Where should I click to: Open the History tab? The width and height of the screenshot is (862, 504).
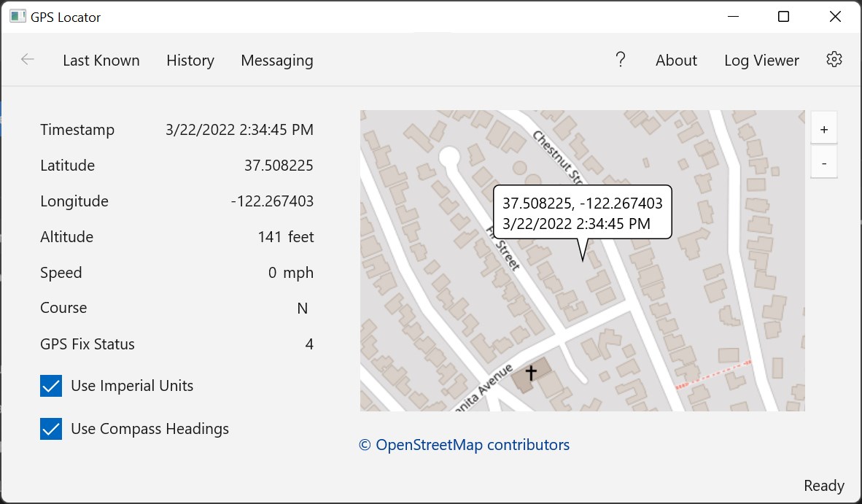(190, 61)
